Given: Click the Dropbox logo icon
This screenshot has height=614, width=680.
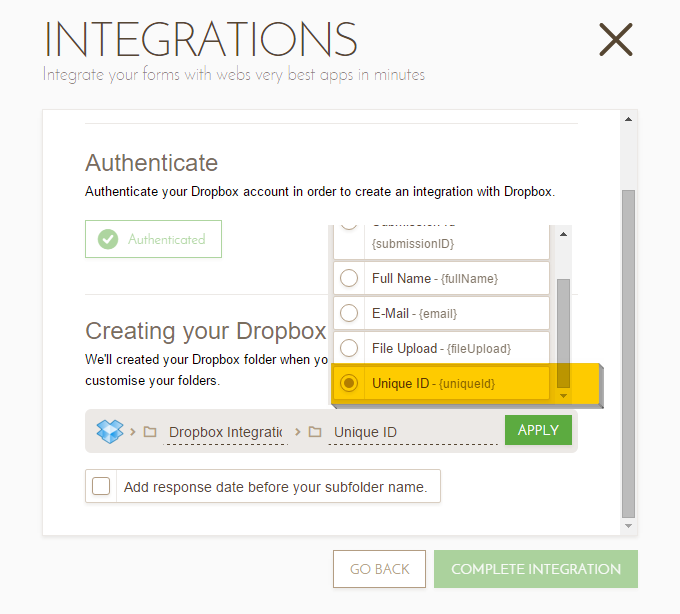Looking at the screenshot, I should tap(109, 431).
